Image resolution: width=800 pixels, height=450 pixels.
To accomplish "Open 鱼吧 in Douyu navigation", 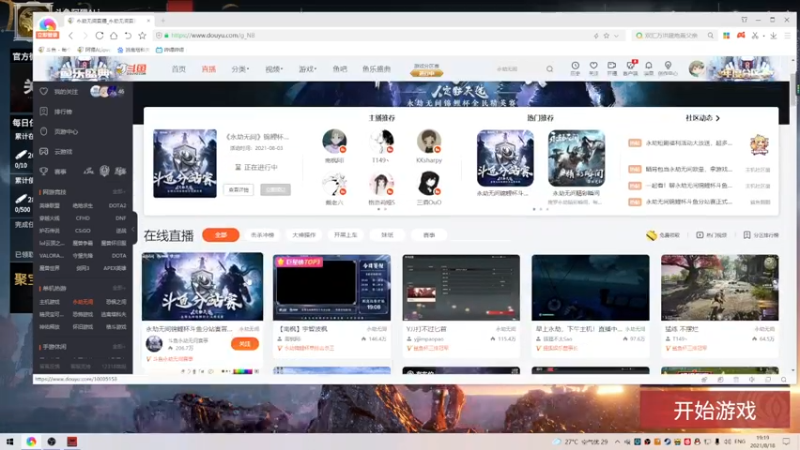I will pos(340,69).
